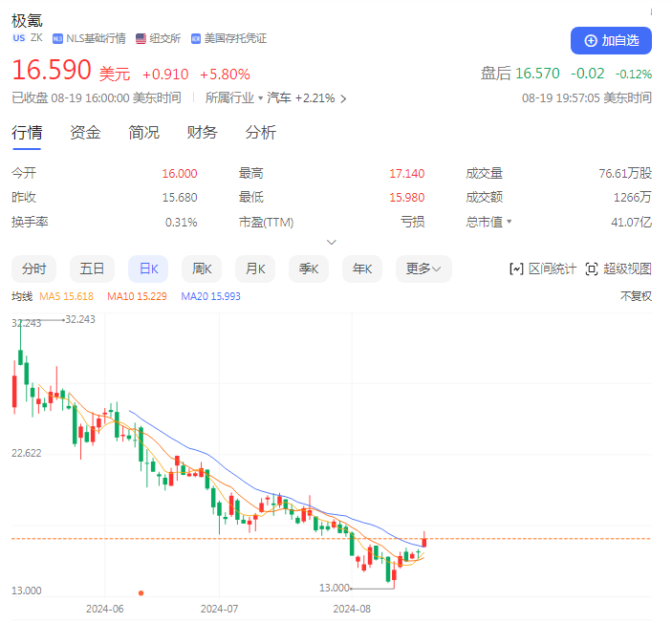672x623 pixels.
Task: Select the 日K chart period
Action: click(x=148, y=269)
